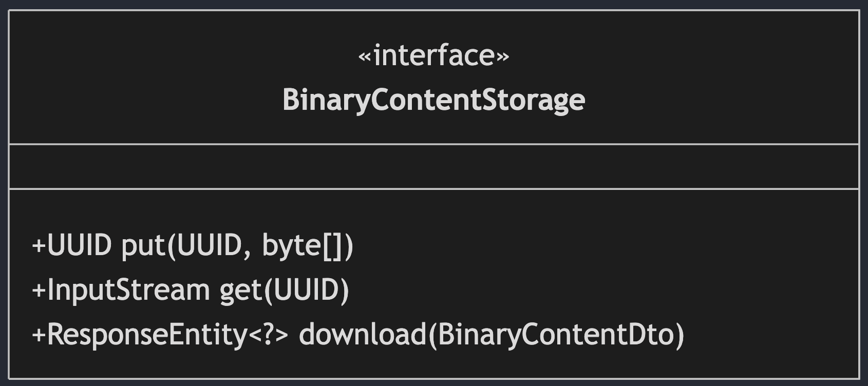The image size is (868, 386).
Task: Click the UUID parameter of get
Action: (x=306, y=290)
